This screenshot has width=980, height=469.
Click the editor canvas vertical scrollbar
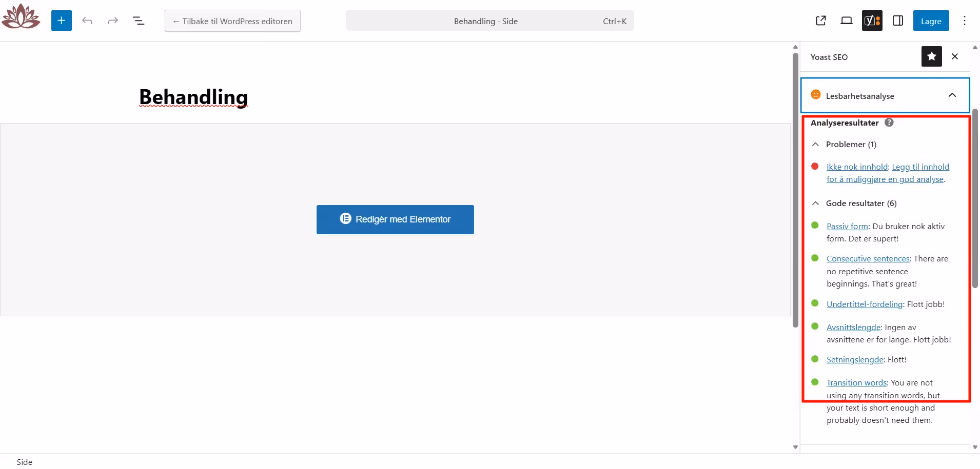795,190
